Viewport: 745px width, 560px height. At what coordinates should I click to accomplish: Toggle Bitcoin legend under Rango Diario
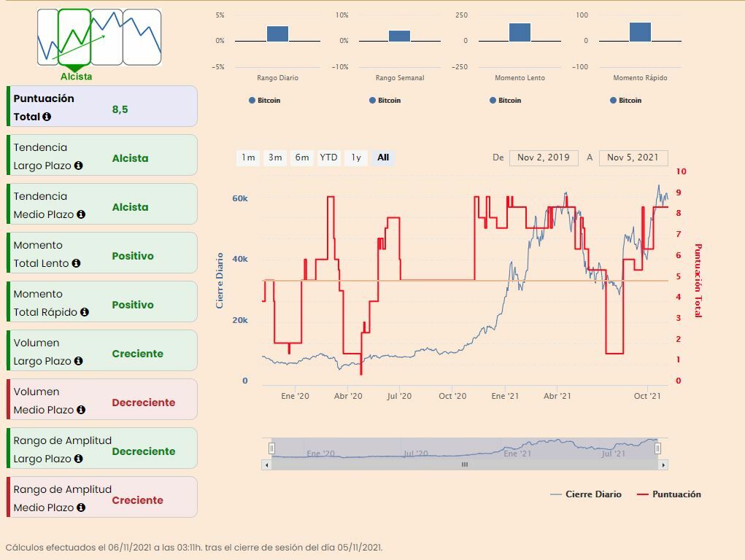265,100
